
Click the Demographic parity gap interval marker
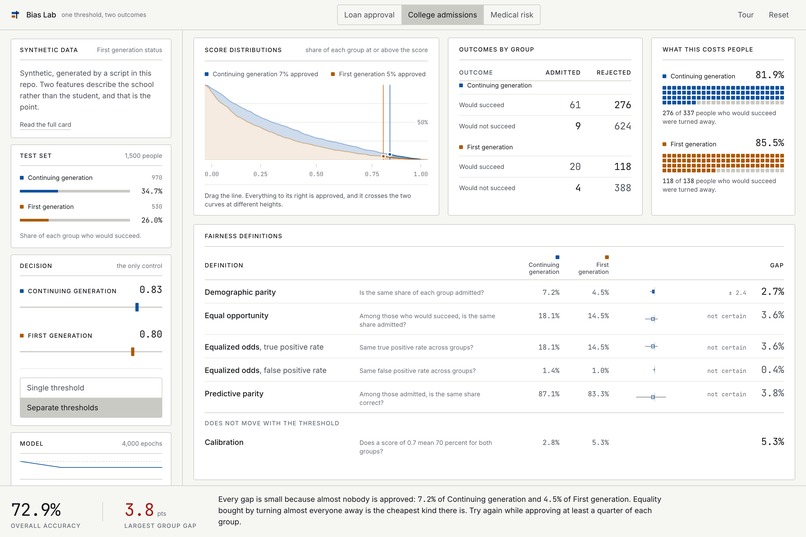tap(653, 292)
